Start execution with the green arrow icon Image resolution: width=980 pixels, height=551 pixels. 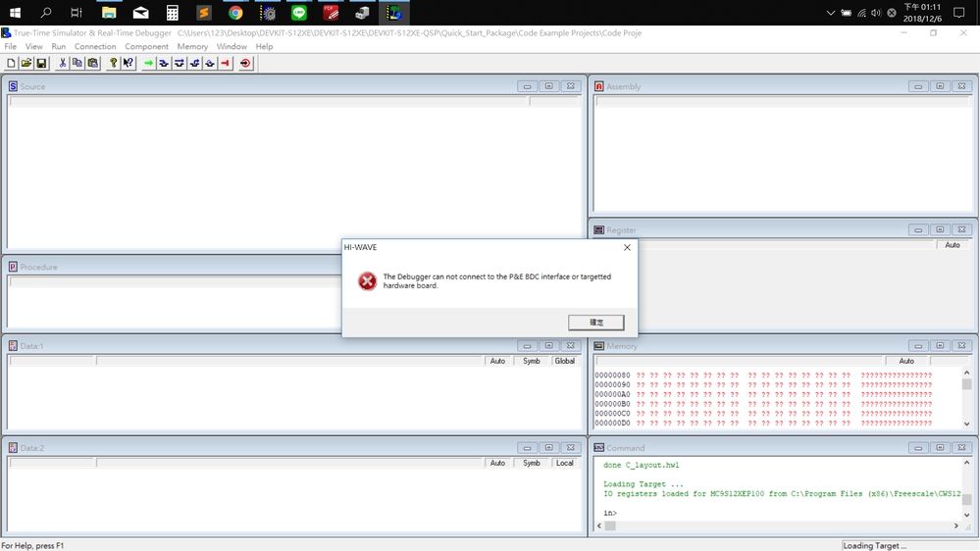148,63
